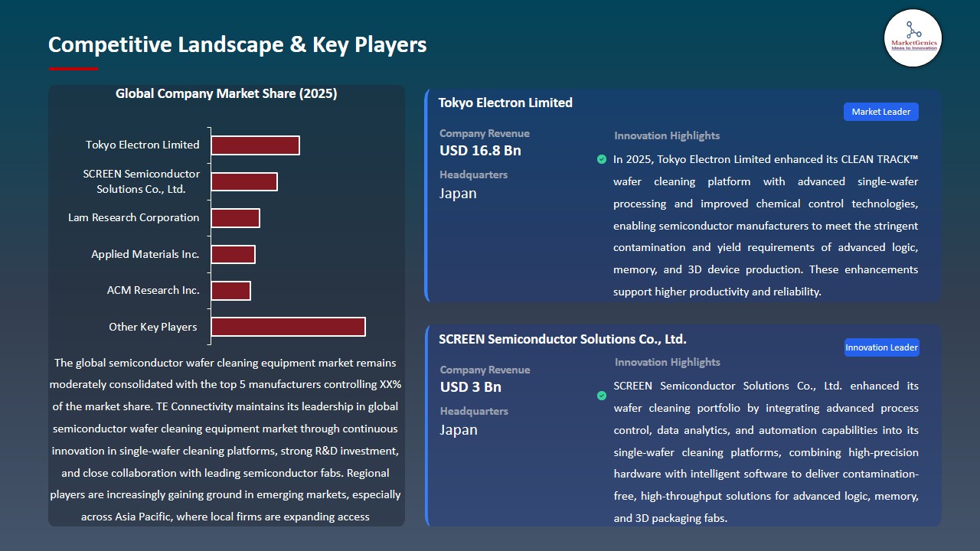Click the MarketGenics logo
This screenshot has height=551, width=980.
coord(913,37)
